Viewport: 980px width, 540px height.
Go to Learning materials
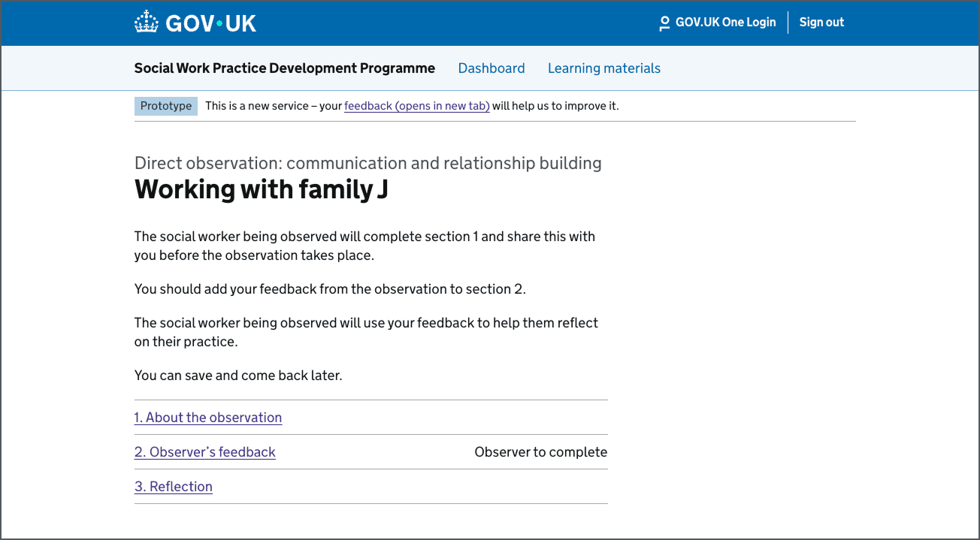click(x=604, y=68)
